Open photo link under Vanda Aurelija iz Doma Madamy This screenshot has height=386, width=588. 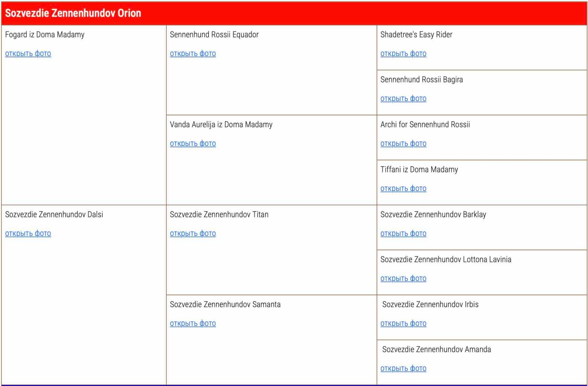click(193, 144)
